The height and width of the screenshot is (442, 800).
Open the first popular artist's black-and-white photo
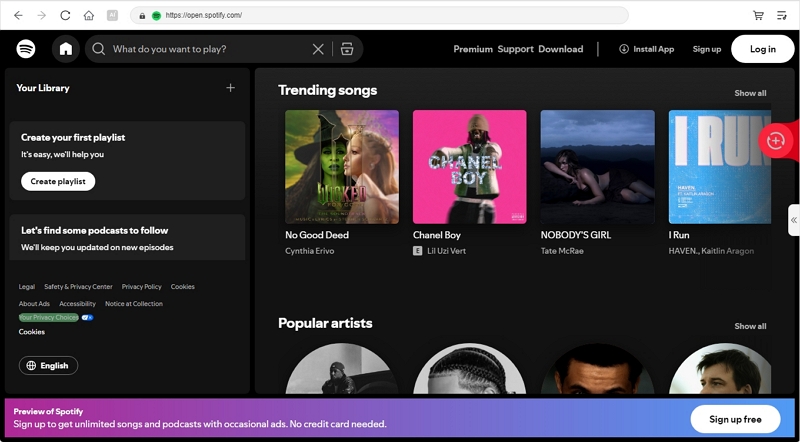tap(342, 369)
